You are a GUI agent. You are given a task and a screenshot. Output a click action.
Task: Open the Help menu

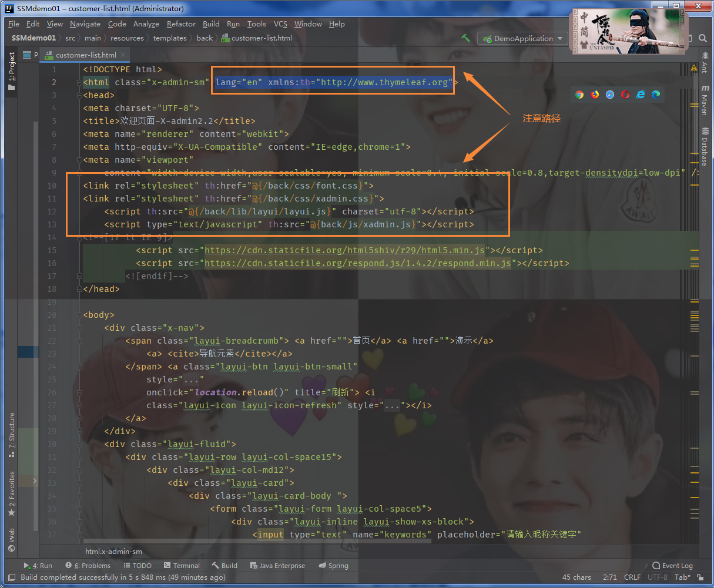pyautogui.click(x=337, y=24)
